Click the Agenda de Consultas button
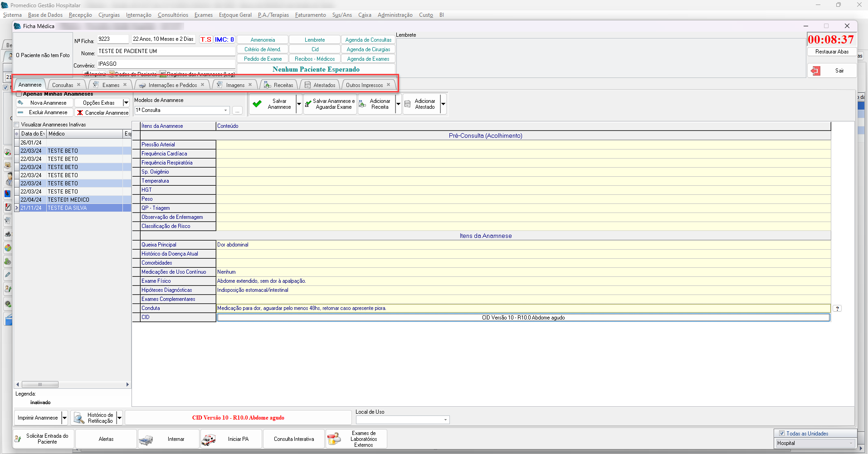Viewport: 868px width, 454px height. coord(368,40)
